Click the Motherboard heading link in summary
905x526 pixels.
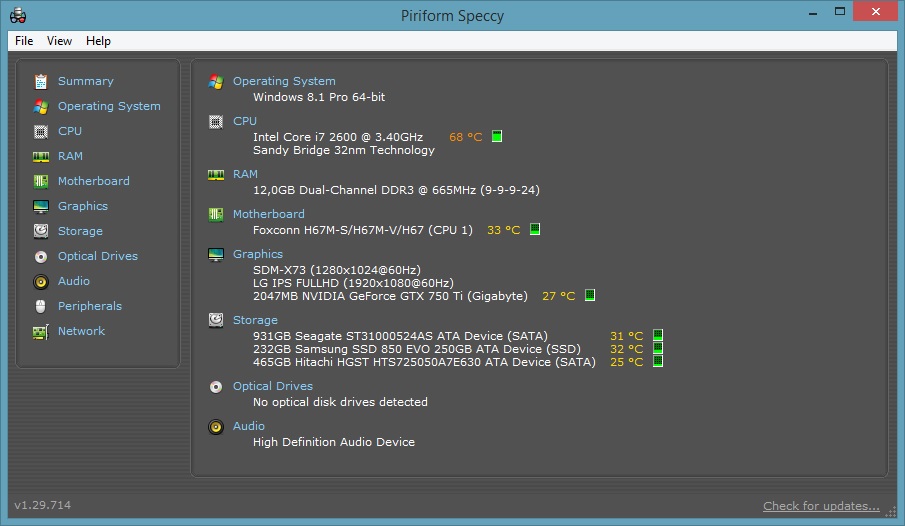click(268, 214)
